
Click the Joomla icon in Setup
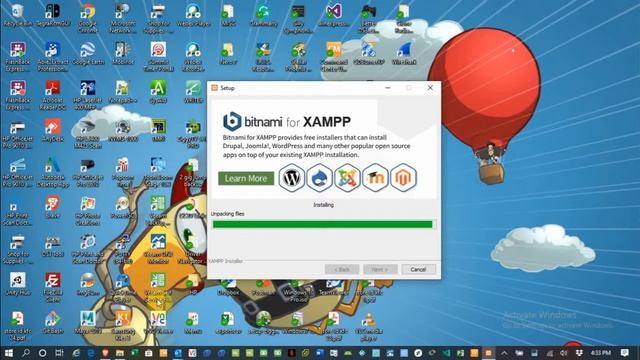click(347, 178)
